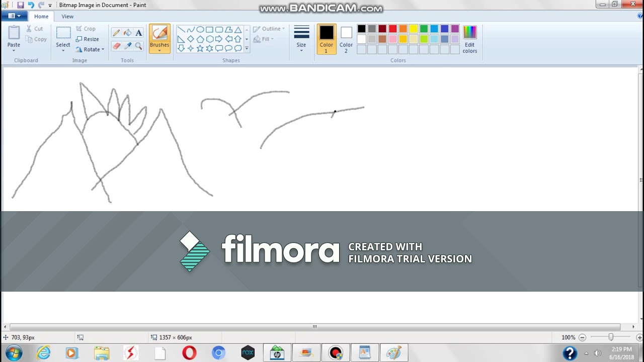Activate the Color 2 background selector

pos(346,39)
